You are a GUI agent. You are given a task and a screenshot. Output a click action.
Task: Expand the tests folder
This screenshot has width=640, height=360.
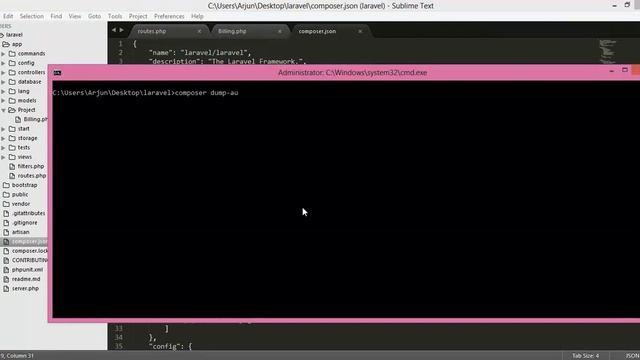tap(3, 147)
